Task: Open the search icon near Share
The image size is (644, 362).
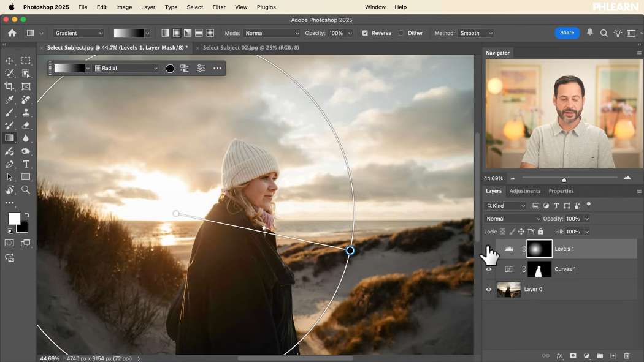Action: (x=604, y=33)
